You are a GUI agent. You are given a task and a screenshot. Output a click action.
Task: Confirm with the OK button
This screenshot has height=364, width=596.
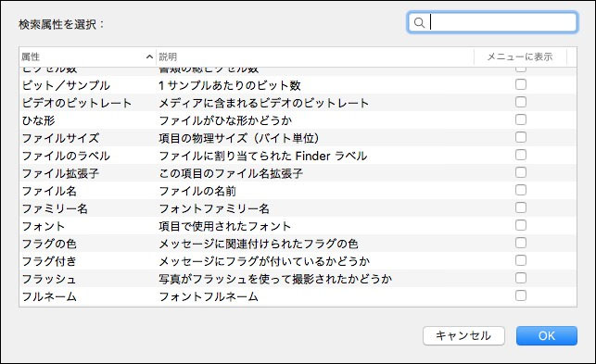click(547, 335)
